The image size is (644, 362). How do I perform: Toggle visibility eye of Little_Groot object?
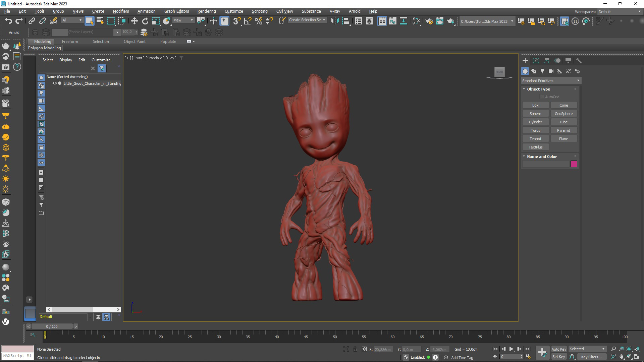(x=54, y=83)
